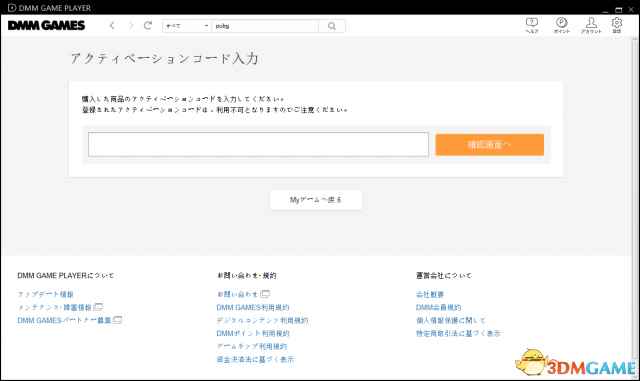Go forward with the right arrow
The width and height of the screenshot is (640, 381).
[x=131, y=26]
